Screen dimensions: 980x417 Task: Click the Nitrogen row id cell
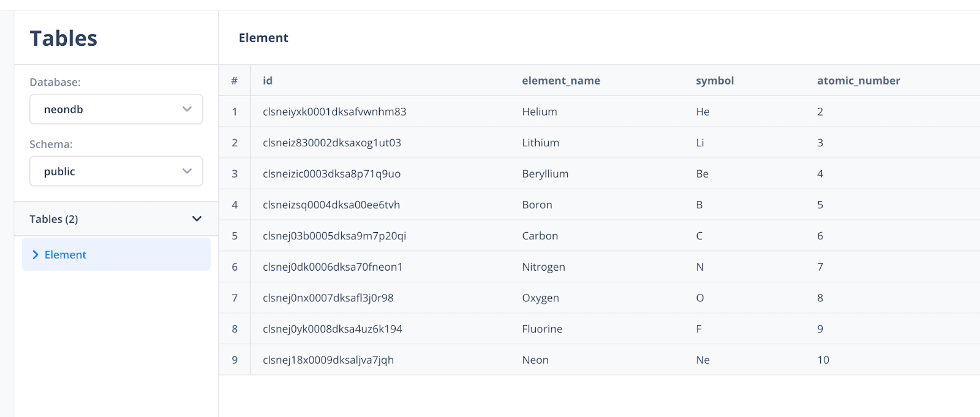(333, 267)
